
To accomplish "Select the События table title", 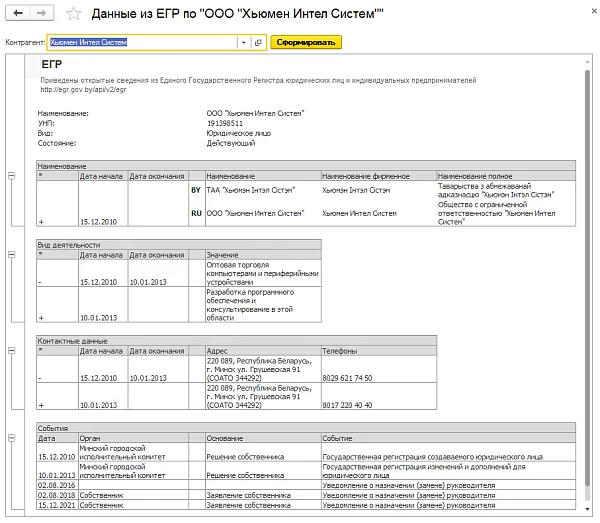I will 52,428.
